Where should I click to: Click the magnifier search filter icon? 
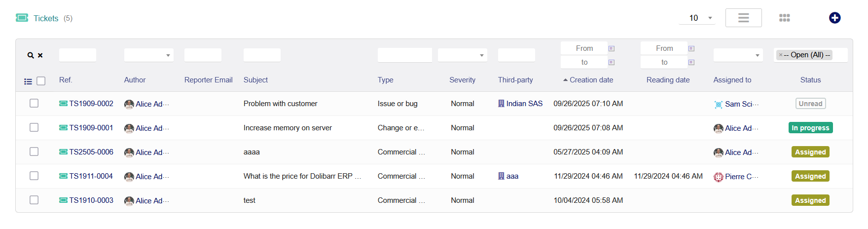coord(31,55)
